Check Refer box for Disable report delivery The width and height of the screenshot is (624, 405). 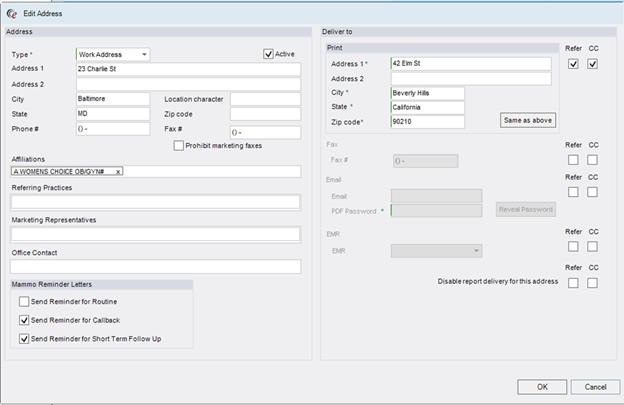click(x=573, y=283)
